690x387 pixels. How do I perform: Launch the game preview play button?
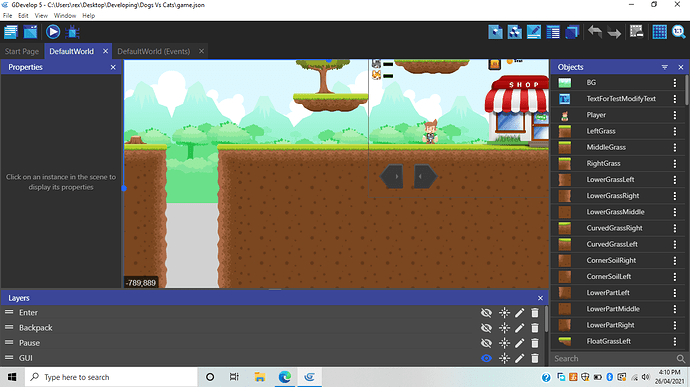click(53, 32)
